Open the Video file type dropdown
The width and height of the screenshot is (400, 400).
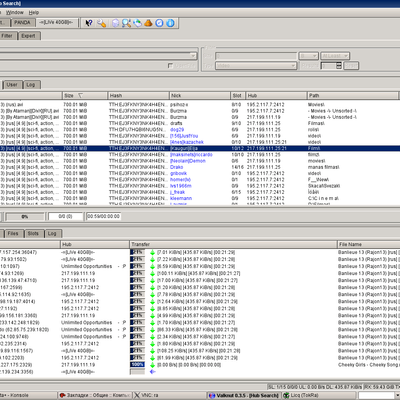(x=256, y=66)
